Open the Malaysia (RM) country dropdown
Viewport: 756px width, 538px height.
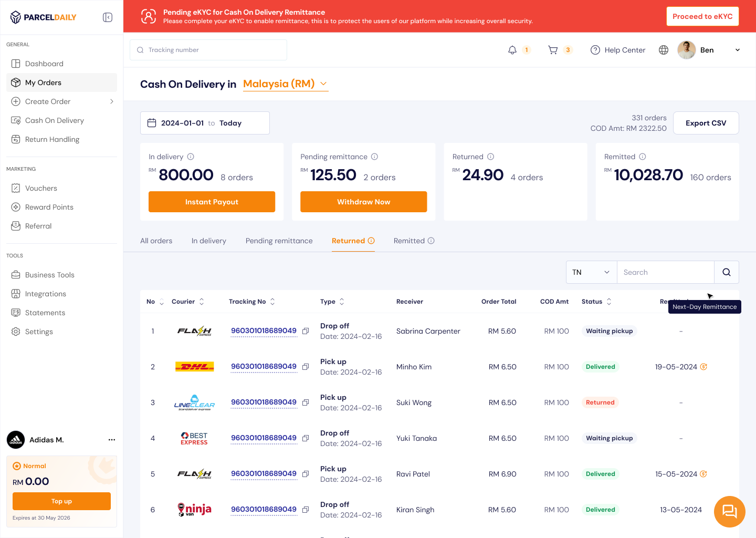coord(286,84)
